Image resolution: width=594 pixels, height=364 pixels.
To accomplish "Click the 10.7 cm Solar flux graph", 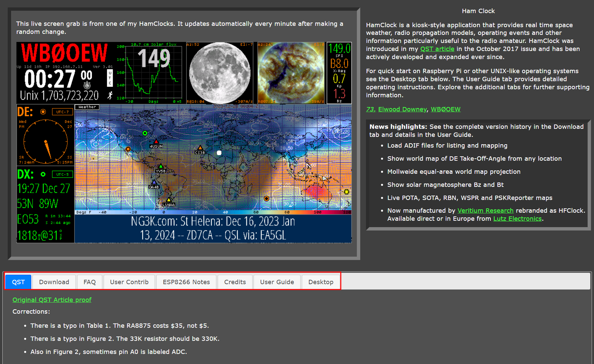I will click(150, 73).
